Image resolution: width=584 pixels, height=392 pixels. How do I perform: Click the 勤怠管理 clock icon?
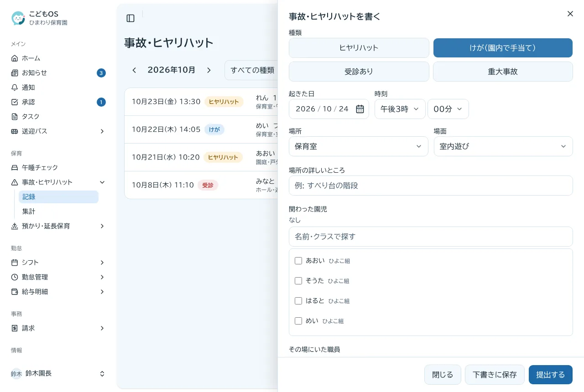coord(15,277)
